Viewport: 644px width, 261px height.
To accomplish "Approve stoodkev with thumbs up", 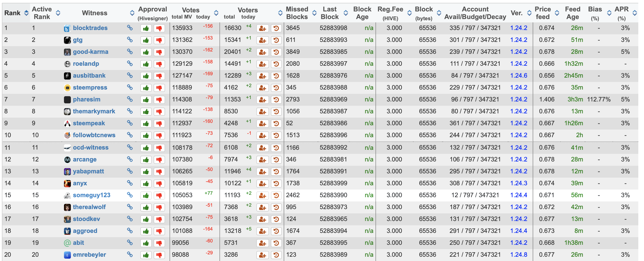I will pyautogui.click(x=146, y=220).
